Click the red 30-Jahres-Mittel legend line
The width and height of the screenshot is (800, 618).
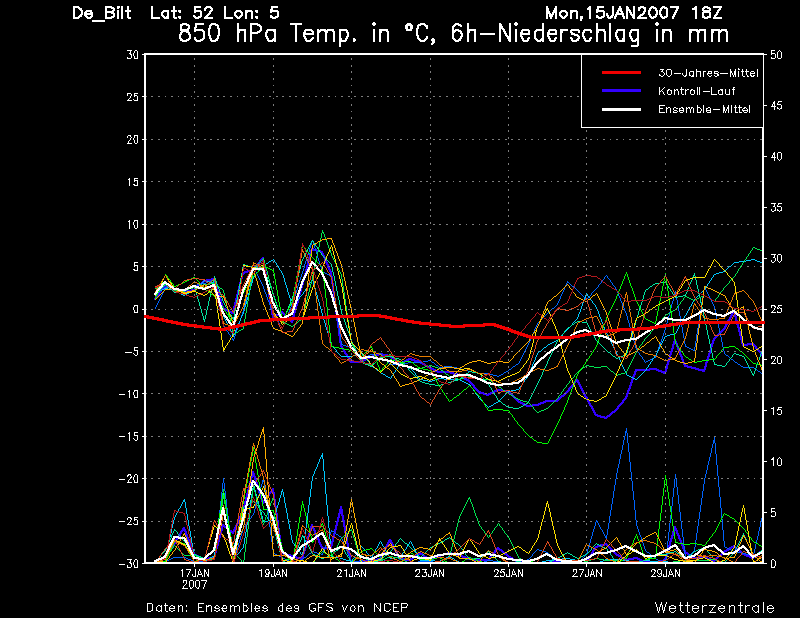pos(621,73)
